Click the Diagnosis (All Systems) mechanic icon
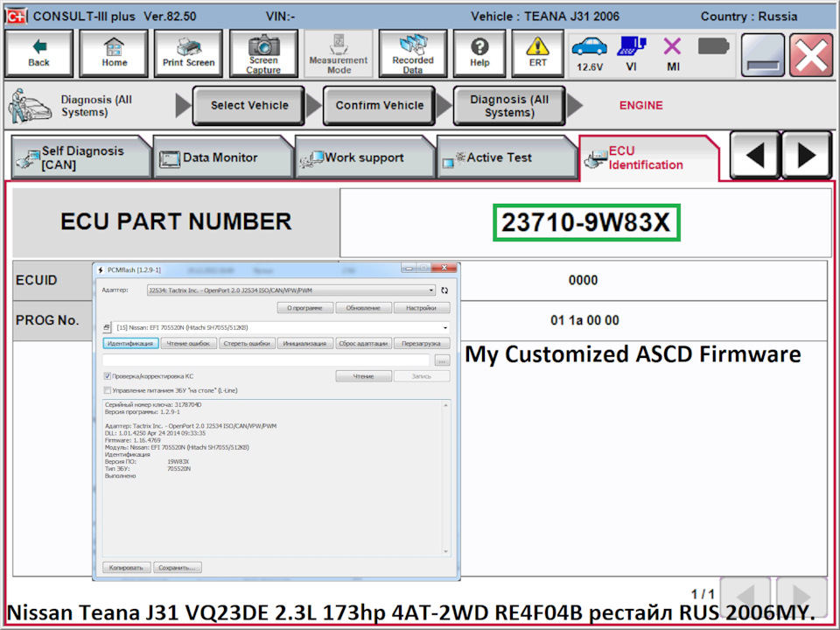Viewport: 840px width, 630px height. (30, 106)
